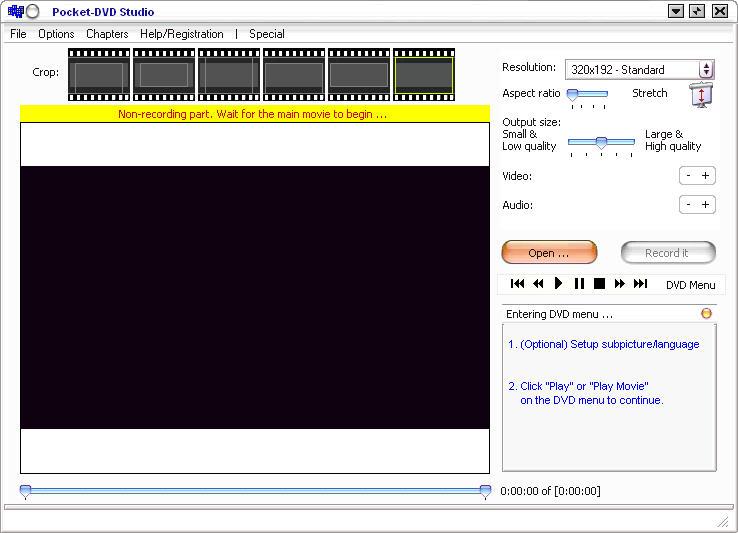Skip to next chapter icon
The height and width of the screenshot is (533, 738).
pyautogui.click(x=641, y=284)
